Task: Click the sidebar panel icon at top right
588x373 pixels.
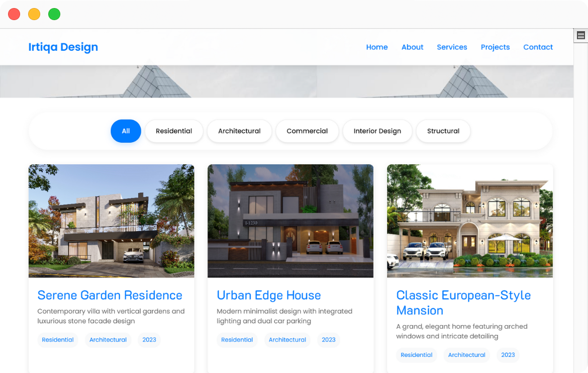Action: (580, 35)
